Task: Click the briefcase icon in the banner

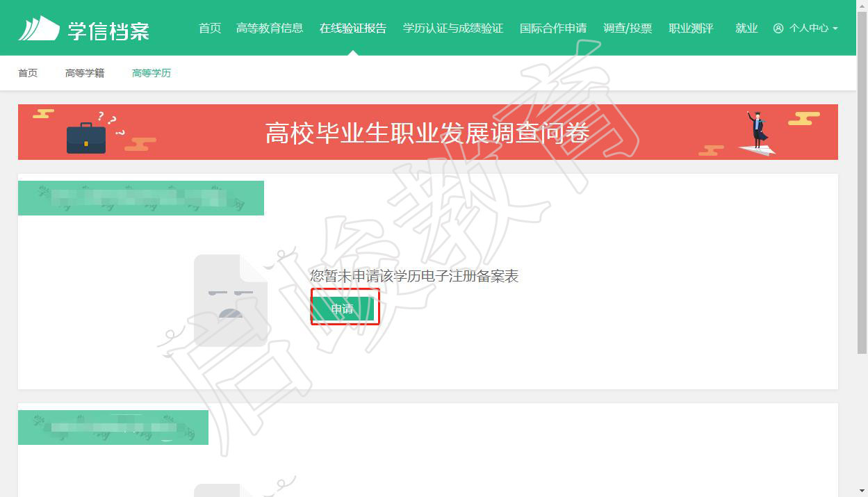Action: 86,137
